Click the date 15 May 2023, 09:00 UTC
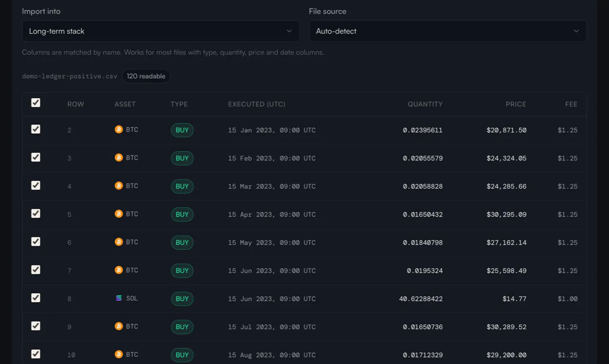This screenshot has height=364, width=609. (272, 243)
